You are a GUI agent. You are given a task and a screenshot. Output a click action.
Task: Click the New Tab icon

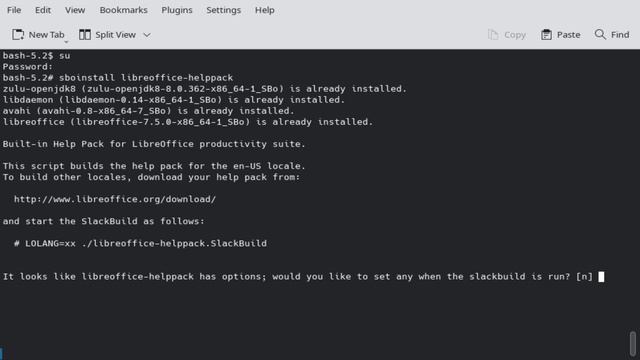click(18, 35)
